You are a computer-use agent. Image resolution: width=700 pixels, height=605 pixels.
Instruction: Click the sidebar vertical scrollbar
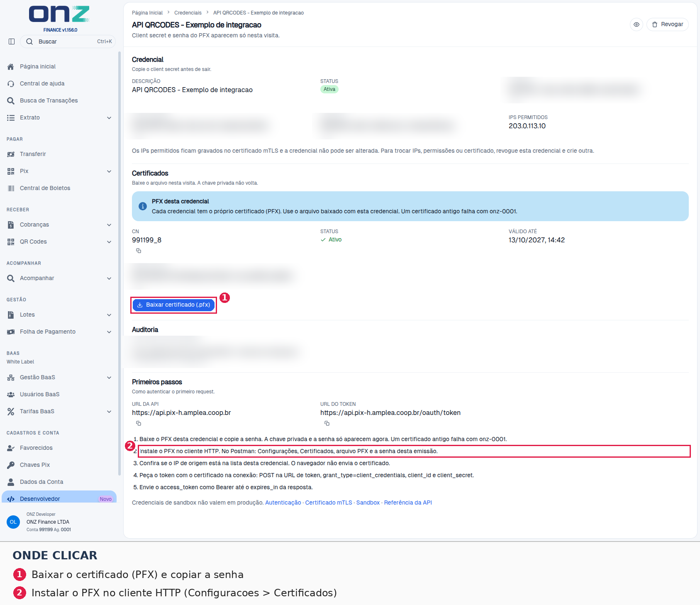coord(120,263)
